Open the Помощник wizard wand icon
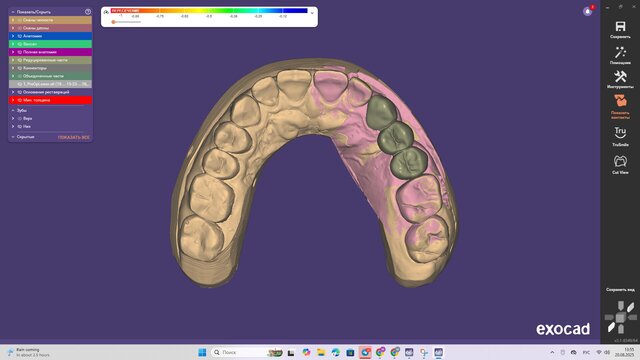This screenshot has width=640, height=360. 620,52
